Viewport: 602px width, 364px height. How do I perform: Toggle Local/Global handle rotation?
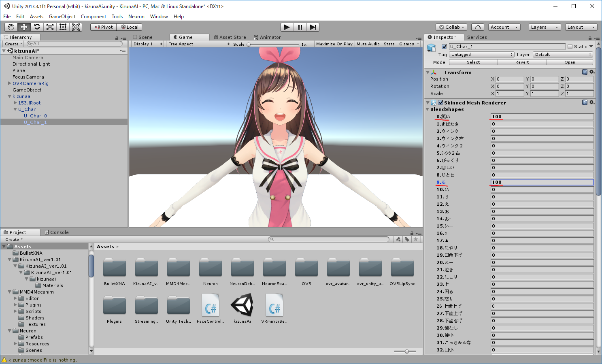(x=130, y=27)
